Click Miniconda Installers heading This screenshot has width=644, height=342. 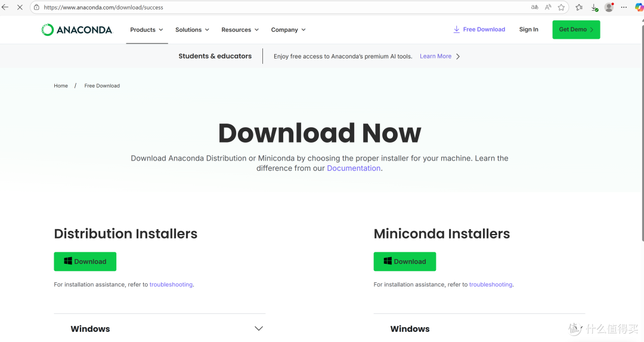[x=442, y=234]
